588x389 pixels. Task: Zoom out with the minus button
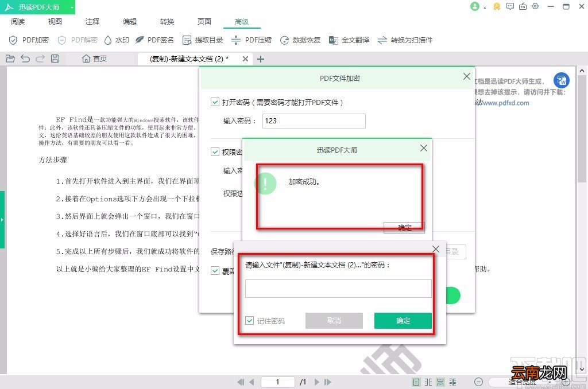478,382
